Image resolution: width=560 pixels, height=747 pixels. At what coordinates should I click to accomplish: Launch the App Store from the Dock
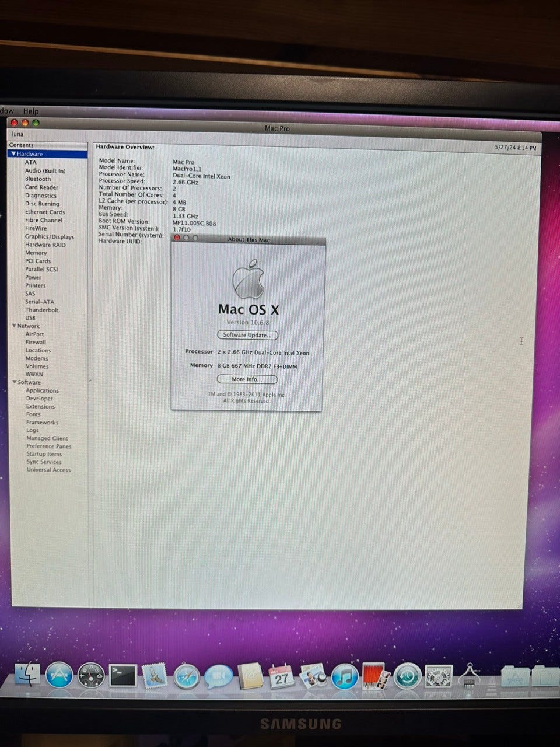click(x=59, y=675)
